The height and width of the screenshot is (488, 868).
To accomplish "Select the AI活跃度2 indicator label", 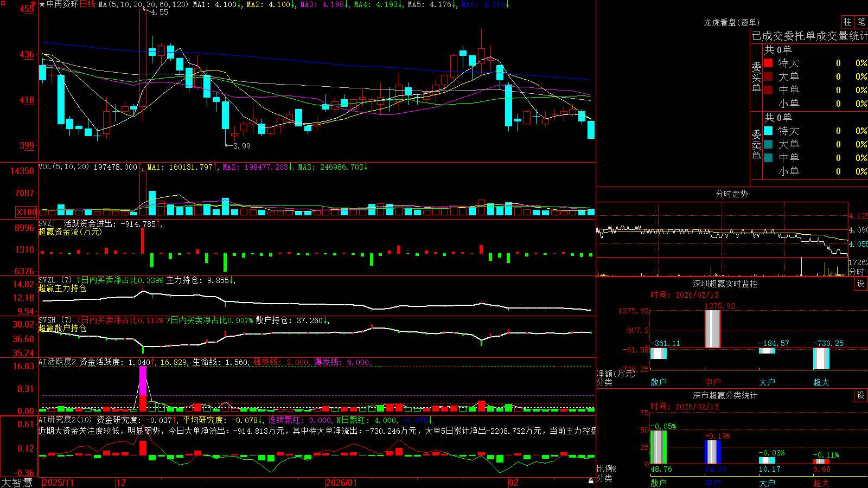I will click(58, 362).
